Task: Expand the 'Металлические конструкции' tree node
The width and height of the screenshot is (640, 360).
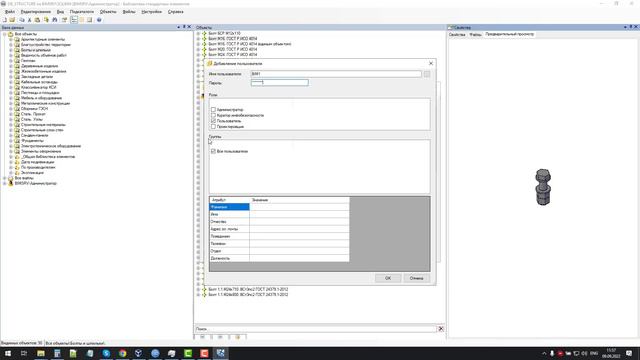Action: coord(11,103)
